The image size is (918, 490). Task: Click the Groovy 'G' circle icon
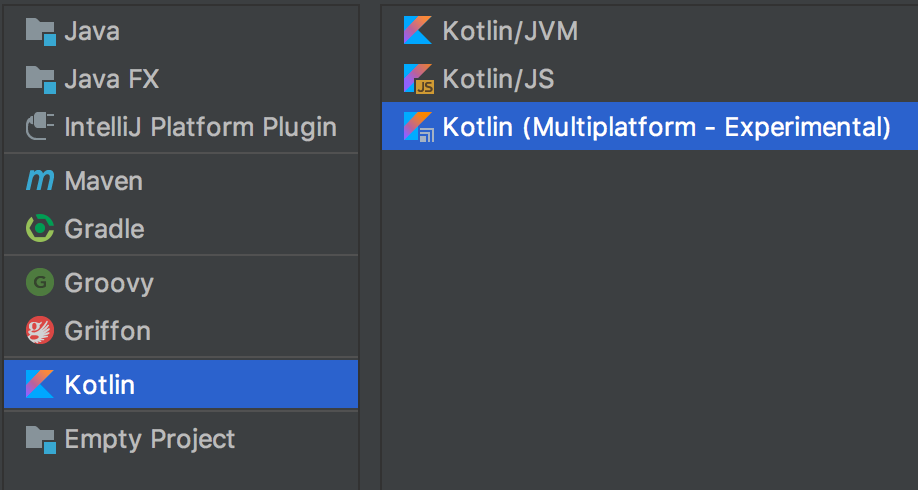pos(40,283)
